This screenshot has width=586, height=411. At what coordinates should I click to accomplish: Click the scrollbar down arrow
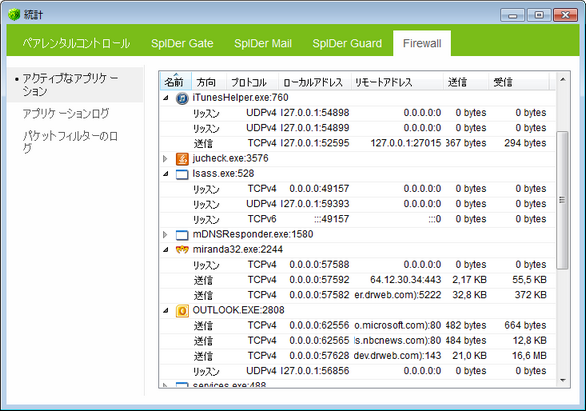coord(562,380)
